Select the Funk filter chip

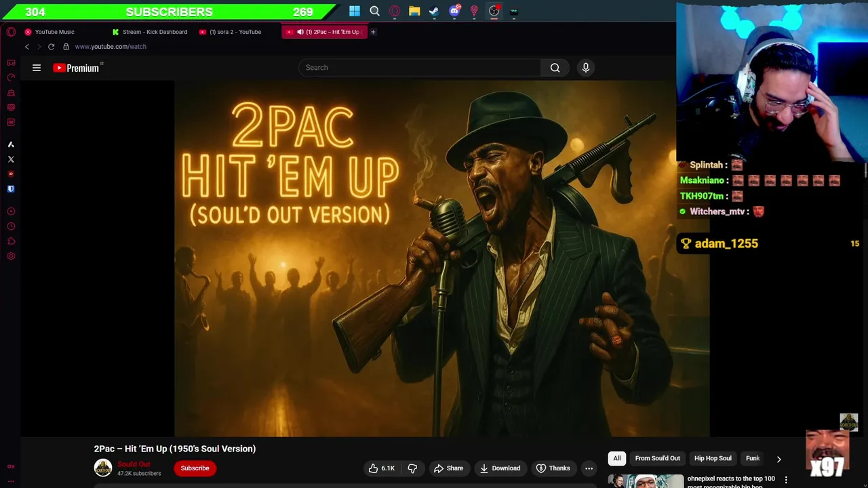click(753, 458)
